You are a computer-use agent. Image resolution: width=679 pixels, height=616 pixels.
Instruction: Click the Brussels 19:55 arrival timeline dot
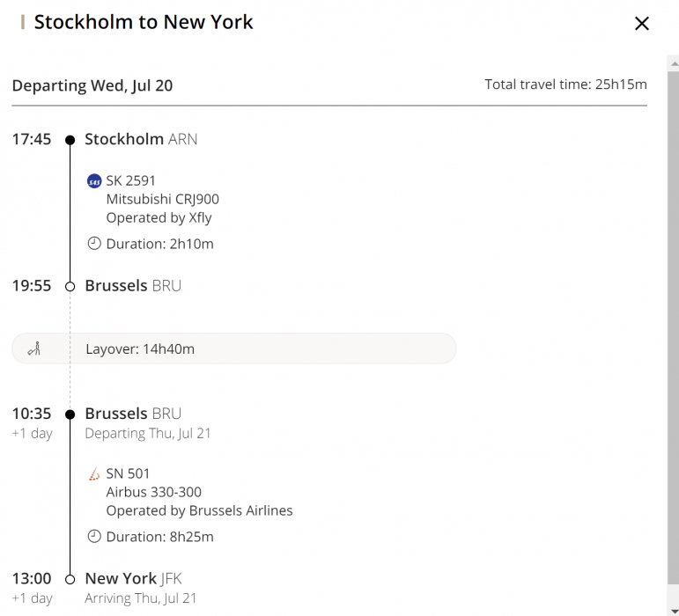[70, 286]
